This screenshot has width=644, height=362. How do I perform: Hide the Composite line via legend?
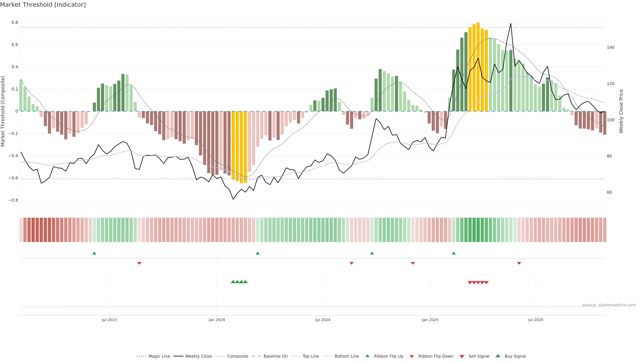(237, 356)
